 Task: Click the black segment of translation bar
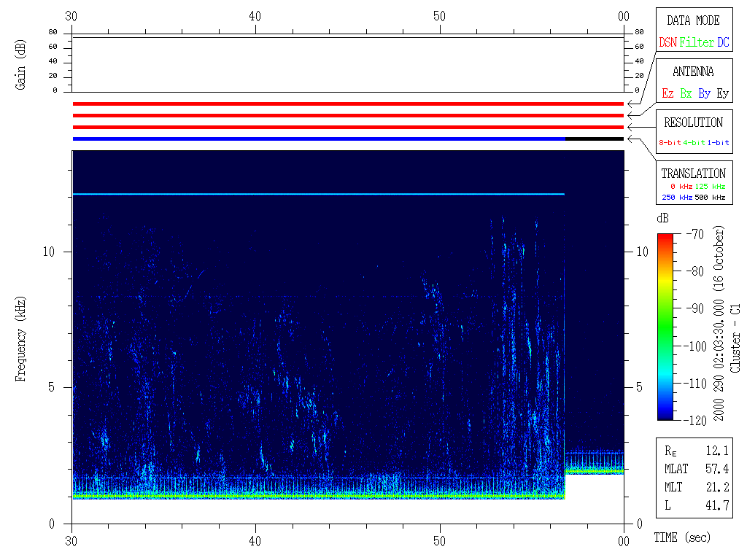click(x=595, y=139)
